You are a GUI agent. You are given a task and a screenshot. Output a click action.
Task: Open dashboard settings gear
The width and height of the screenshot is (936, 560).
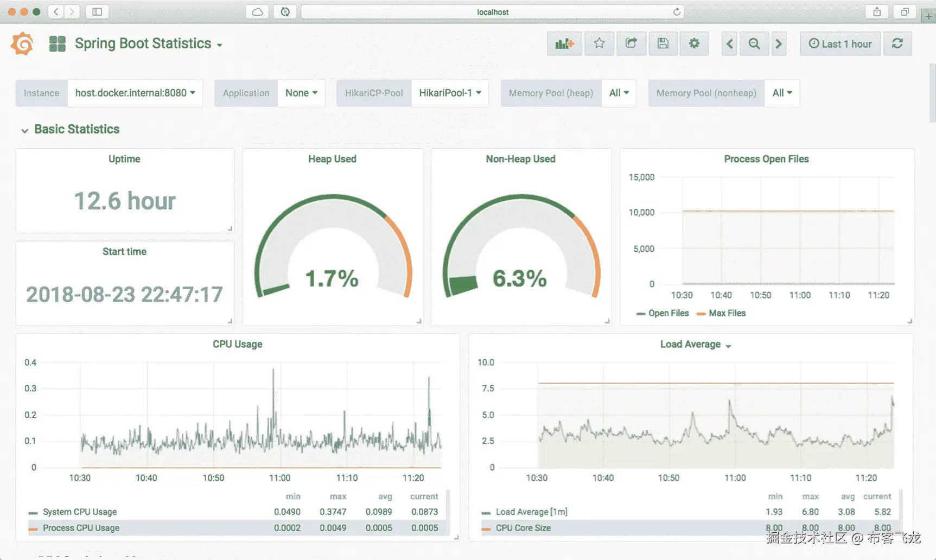(x=694, y=43)
